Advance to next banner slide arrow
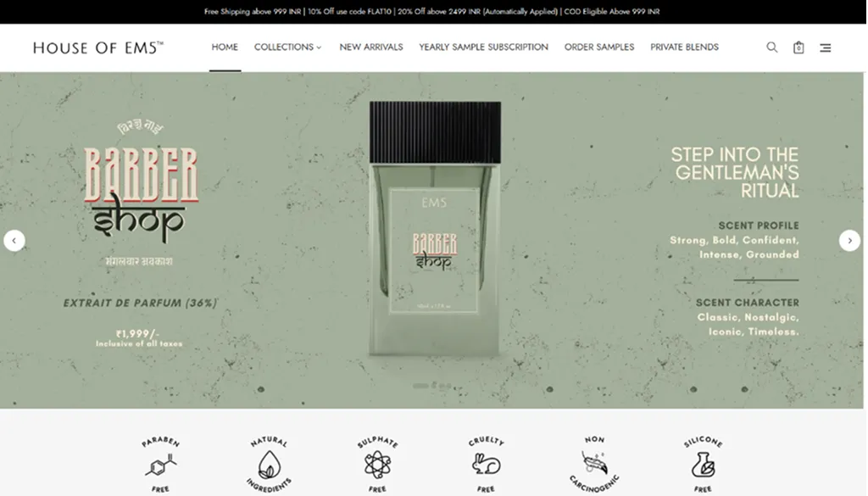868x496 pixels. 849,241
